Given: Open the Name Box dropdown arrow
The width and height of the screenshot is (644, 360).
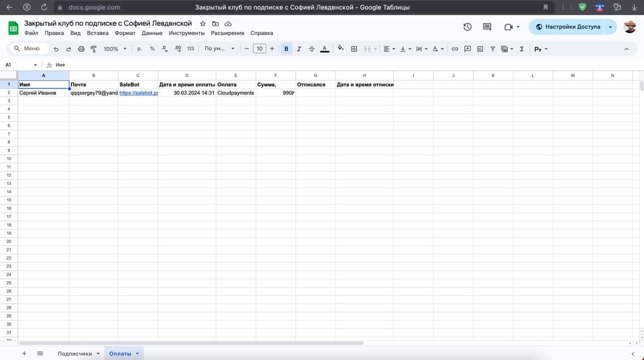Looking at the screenshot, I should tap(35, 65).
